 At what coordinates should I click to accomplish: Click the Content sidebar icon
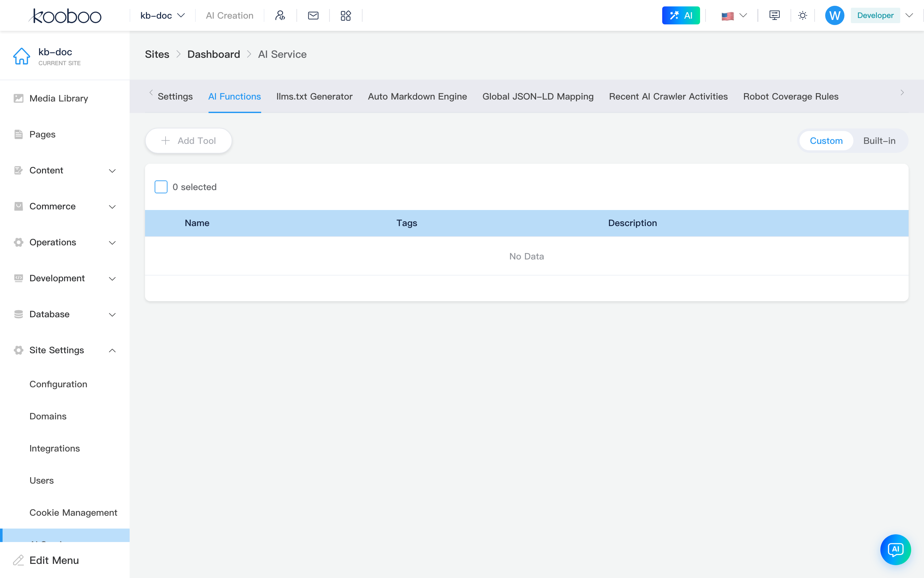click(18, 170)
